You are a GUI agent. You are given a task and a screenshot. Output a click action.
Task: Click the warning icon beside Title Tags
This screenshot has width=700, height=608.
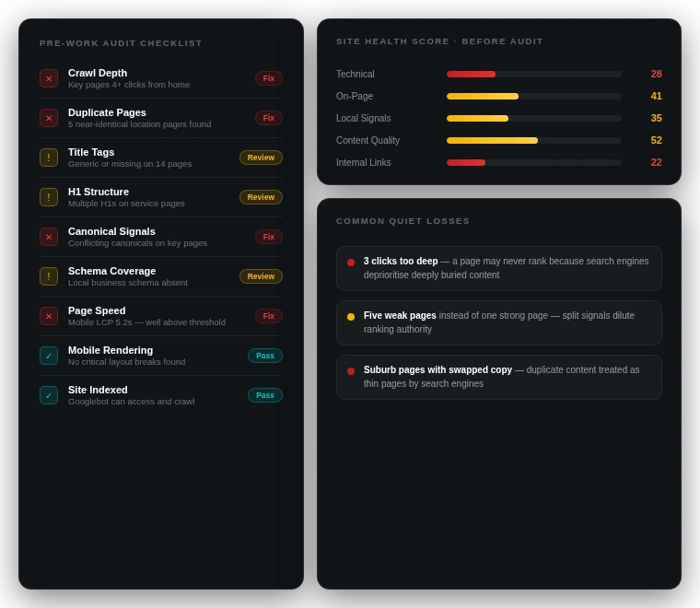[49, 158]
